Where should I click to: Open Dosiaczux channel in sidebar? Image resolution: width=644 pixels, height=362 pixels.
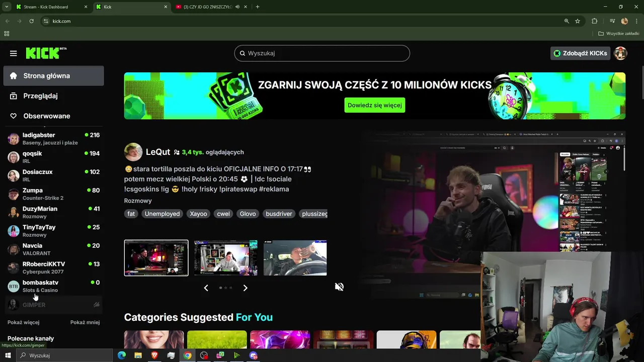pos(54,175)
